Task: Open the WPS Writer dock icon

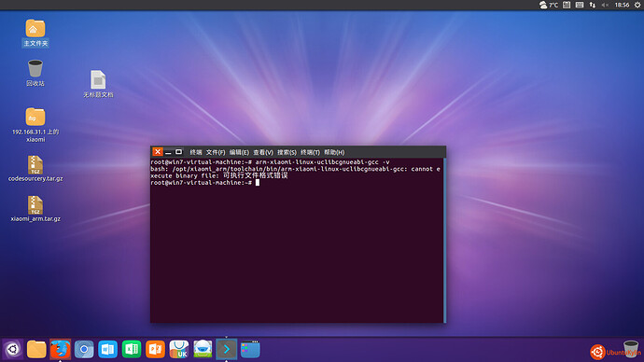Action: click(107, 349)
